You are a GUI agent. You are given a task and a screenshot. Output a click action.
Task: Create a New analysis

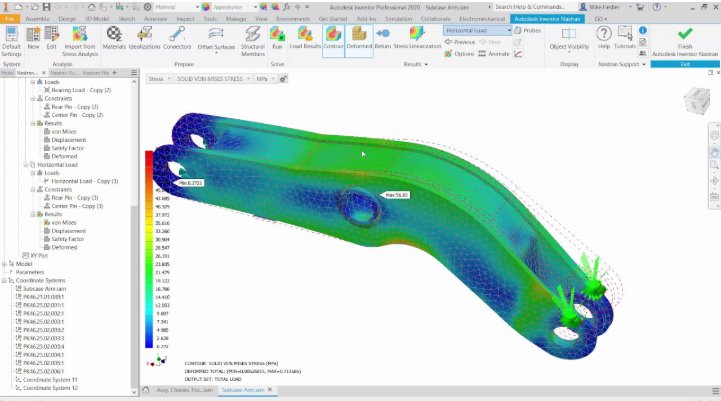33,39
